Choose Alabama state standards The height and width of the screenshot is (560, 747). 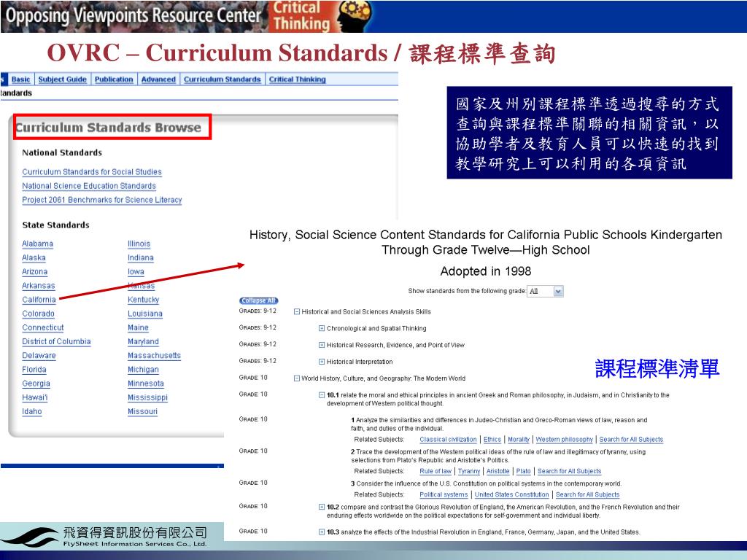coord(38,244)
